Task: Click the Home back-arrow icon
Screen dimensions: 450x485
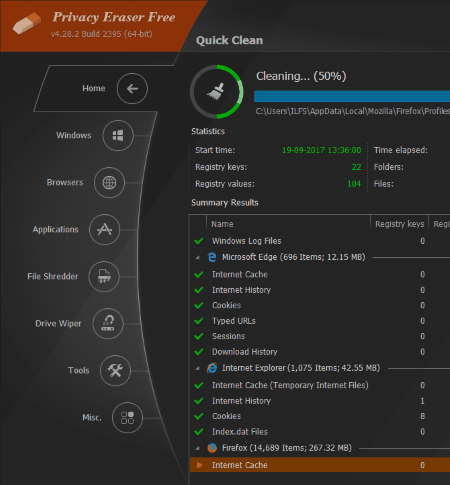Action: (132, 89)
